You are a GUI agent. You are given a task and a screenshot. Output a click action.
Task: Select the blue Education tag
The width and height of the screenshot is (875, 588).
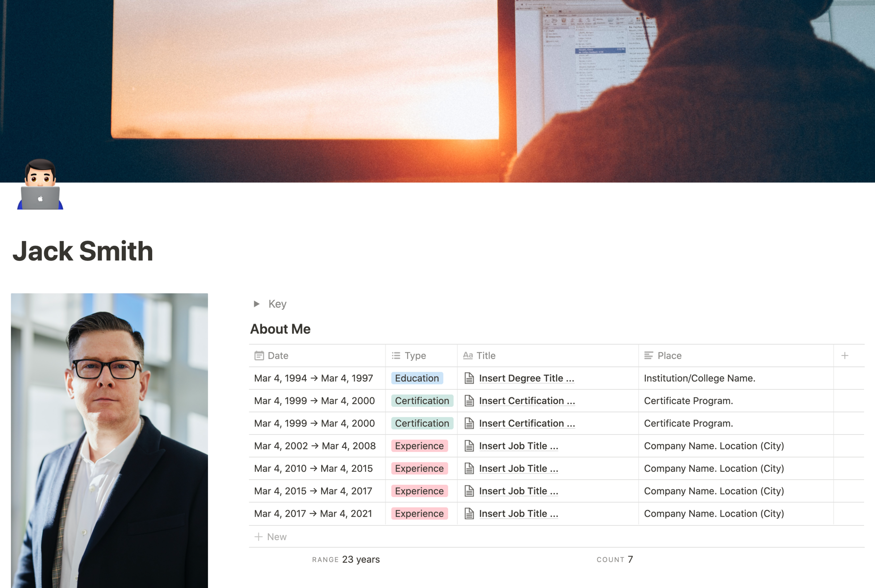click(416, 378)
